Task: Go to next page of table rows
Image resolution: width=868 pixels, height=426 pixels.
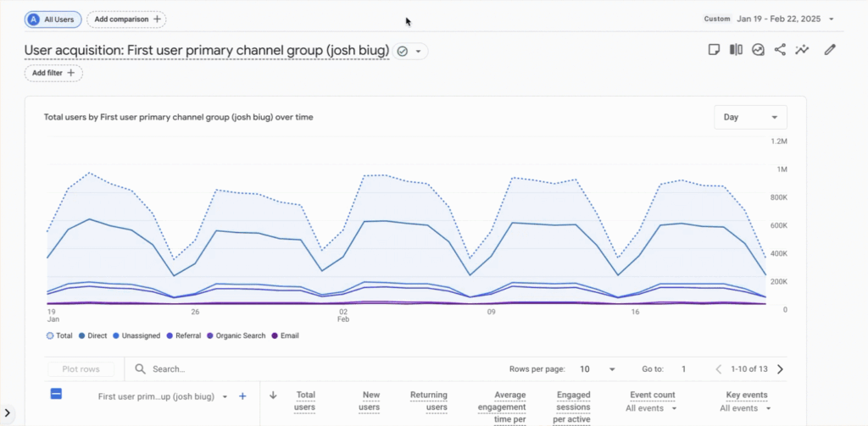Action: [780, 369]
